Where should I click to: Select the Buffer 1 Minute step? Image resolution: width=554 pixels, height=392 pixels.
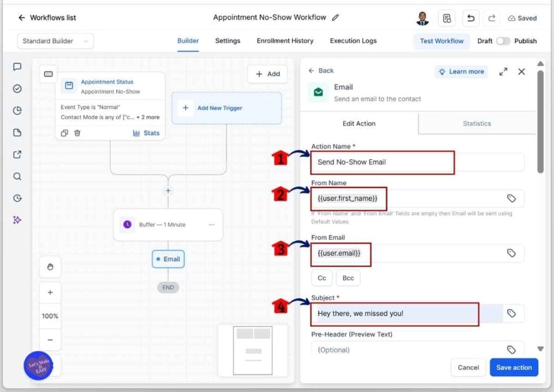(168, 224)
